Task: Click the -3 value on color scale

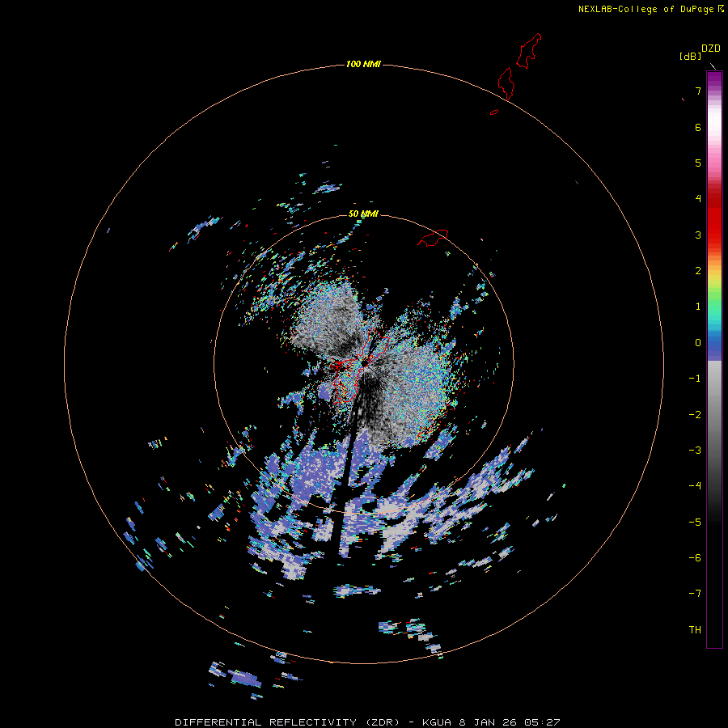Action: click(695, 451)
